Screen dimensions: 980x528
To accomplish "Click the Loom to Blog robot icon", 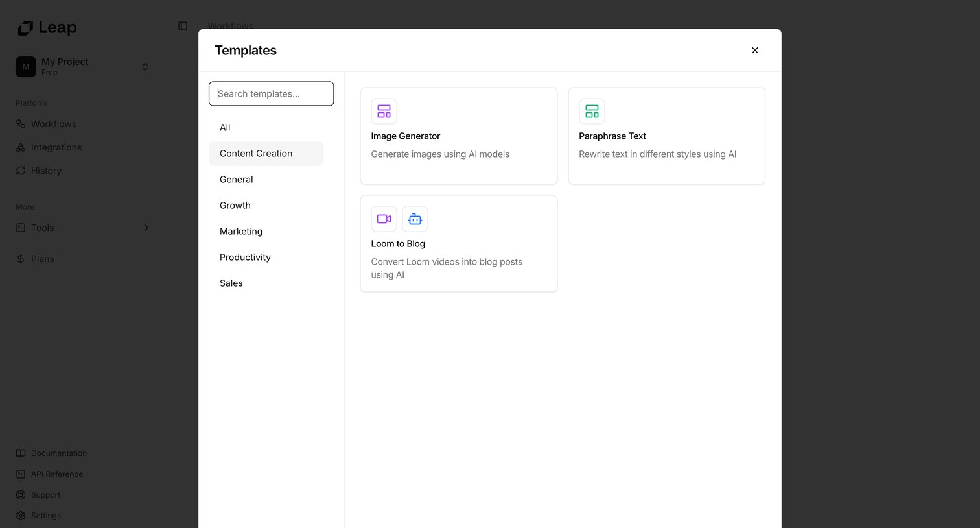I will 415,219.
